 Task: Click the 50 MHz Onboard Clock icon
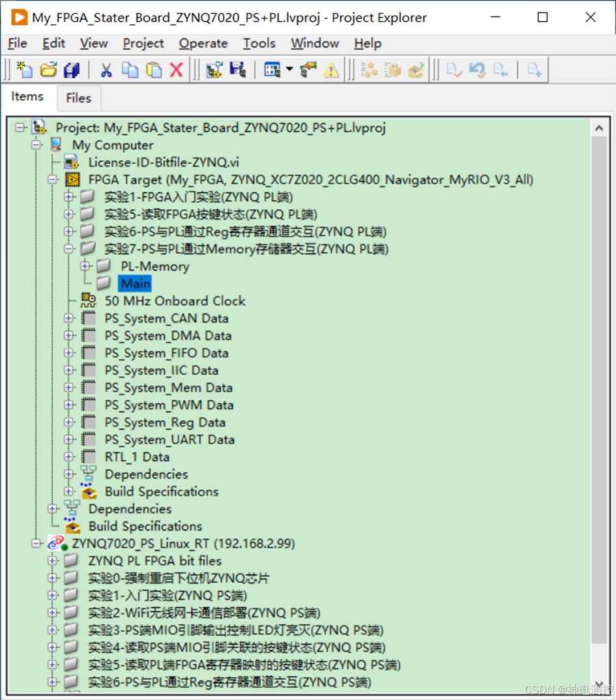(89, 300)
